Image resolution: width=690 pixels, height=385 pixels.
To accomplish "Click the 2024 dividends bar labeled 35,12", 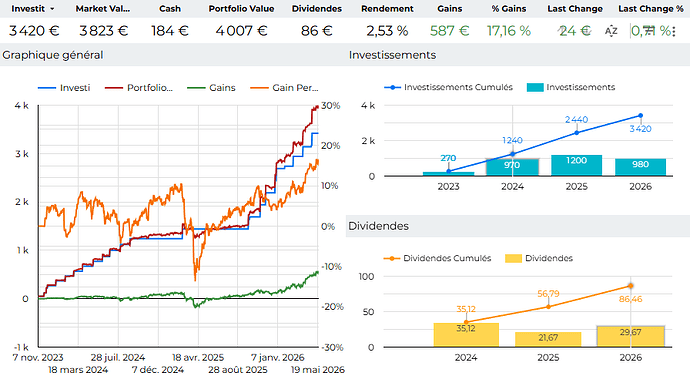I will click(466, 335).
